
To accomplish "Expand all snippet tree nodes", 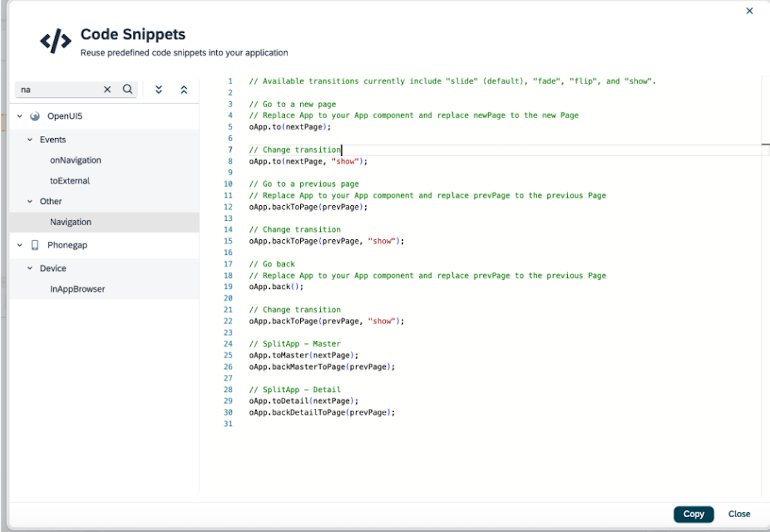I will [158, 90].
